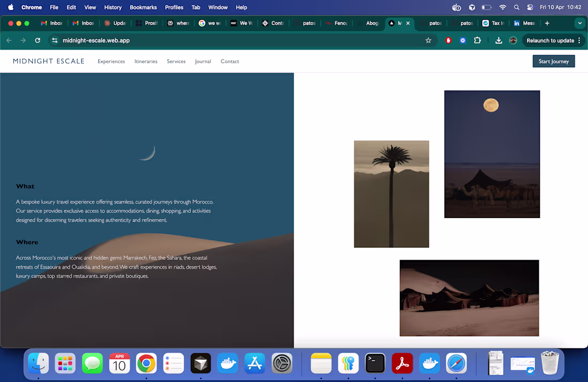Go back using the back arrow

[x=9, y=40]
